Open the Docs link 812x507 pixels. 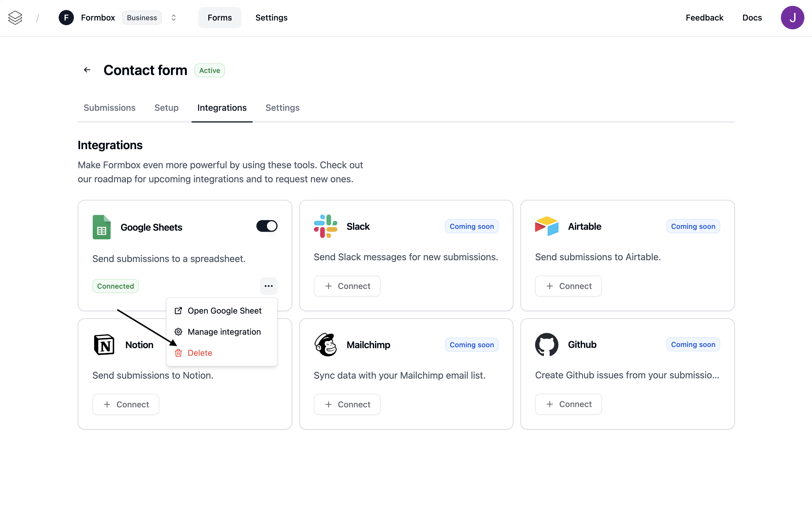click(x=752, y=17)
